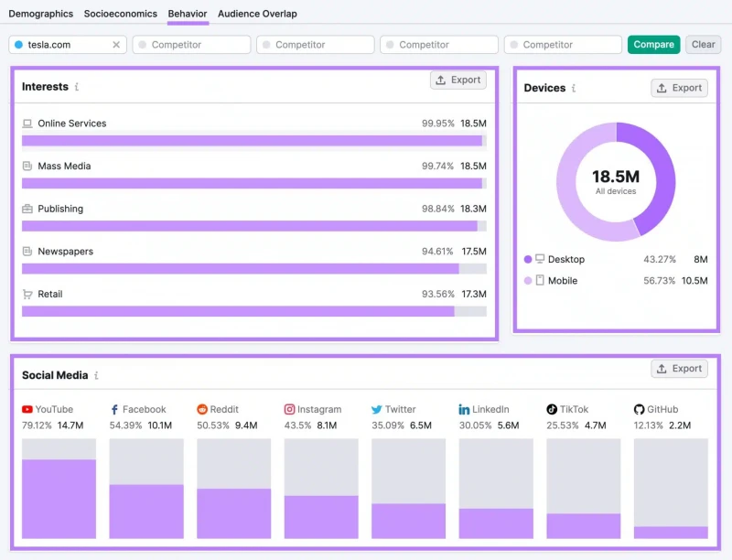Screen dimensions: 732x560
Task: Click the Publishing briefcase icon
Action: 27,209
